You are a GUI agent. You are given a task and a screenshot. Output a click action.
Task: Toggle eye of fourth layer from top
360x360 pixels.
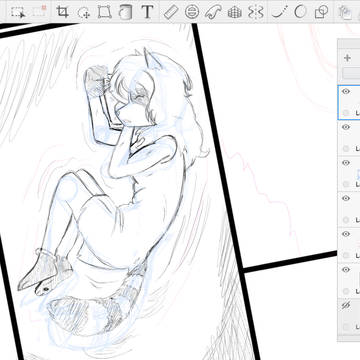click(346, 198)
